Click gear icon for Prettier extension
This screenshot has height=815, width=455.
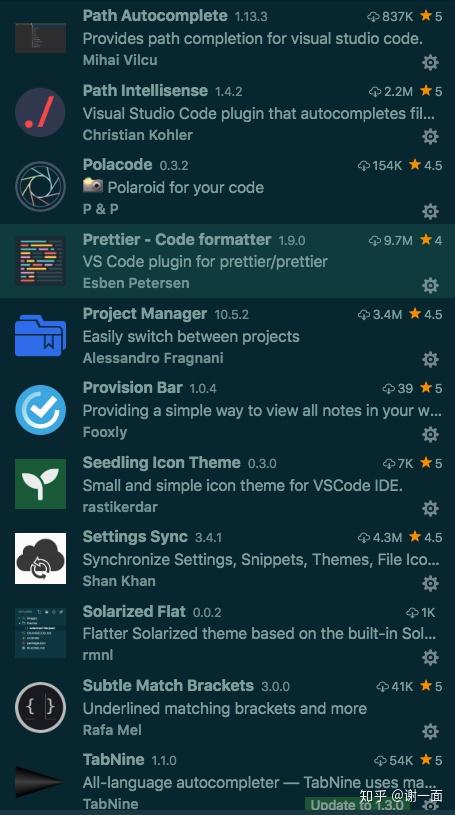(x=430, y=285)
